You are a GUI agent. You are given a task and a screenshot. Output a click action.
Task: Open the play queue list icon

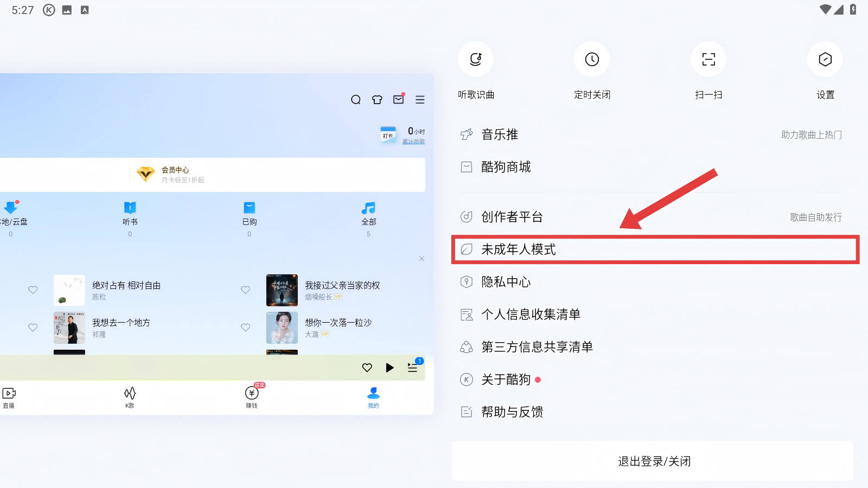click(x=413, y=367)
